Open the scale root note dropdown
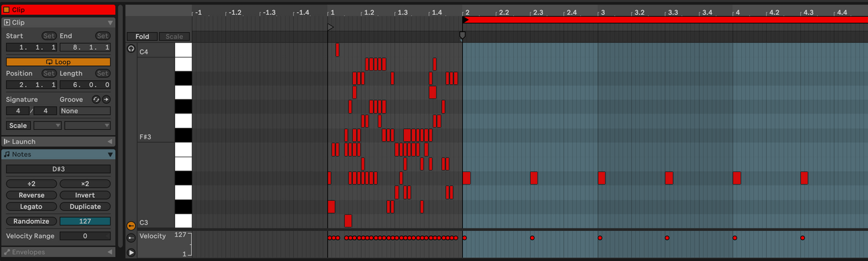 pyautogui.click(x=47, y=125)
